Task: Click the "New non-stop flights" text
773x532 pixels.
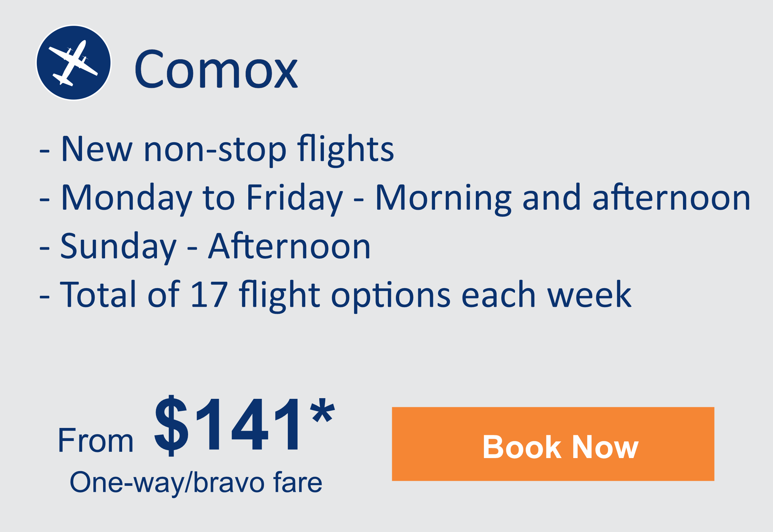Action: click(228, 149)
